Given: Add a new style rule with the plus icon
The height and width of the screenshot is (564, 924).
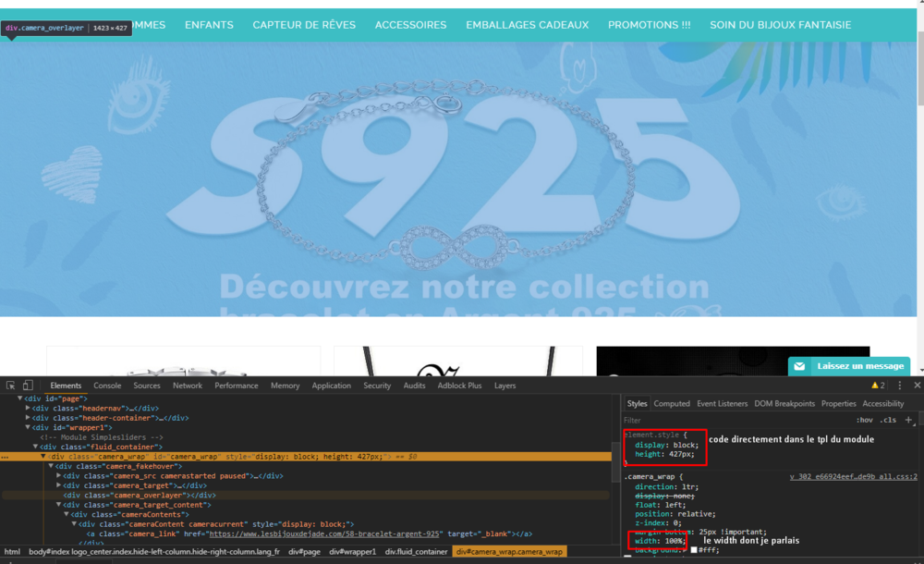Looking at the screenshot, I should tap(907, 420).
